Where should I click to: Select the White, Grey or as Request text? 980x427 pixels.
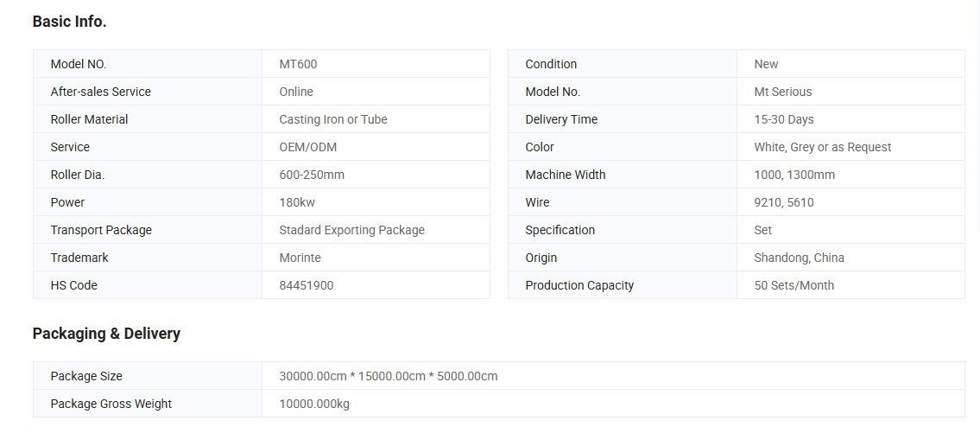click(822, 147)
